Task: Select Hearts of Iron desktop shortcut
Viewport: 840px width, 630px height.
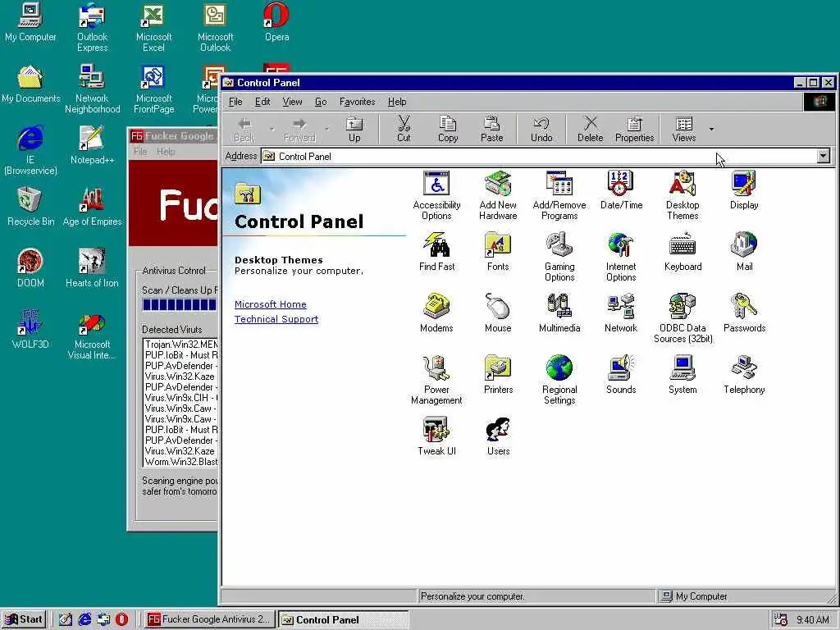Action: (92, 268)
